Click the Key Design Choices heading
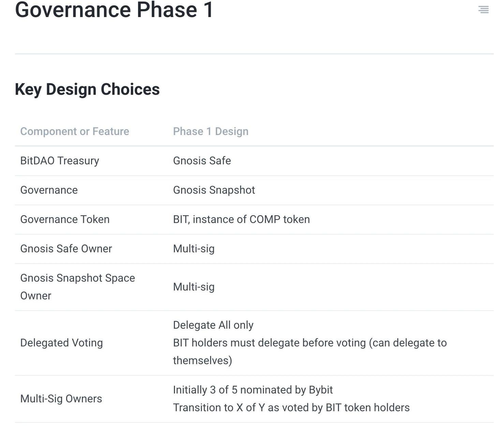 tap(87, 89)
